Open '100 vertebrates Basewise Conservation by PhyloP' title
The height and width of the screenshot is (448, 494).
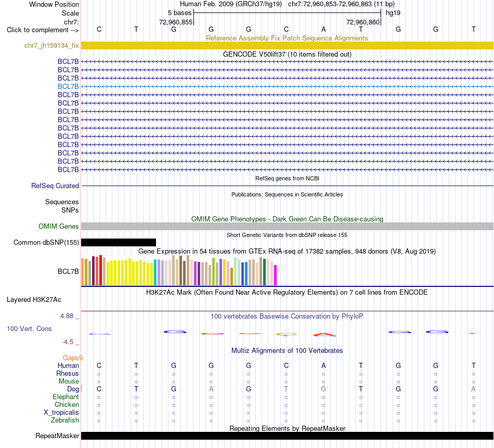coord(287,316)
